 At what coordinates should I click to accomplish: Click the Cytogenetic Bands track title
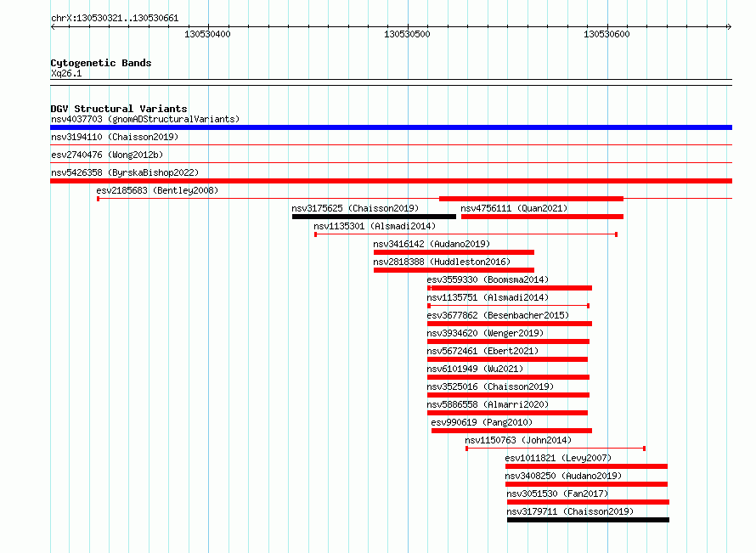tap(101, 63)
